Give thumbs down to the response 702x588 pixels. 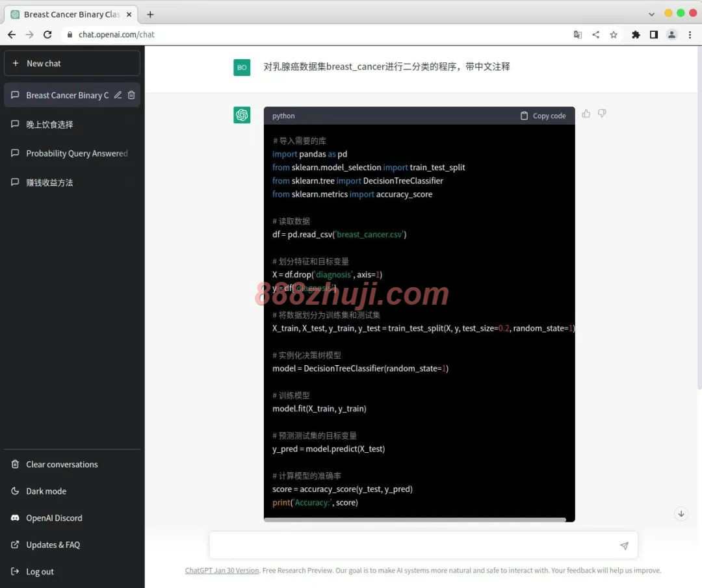click(602, 114)
